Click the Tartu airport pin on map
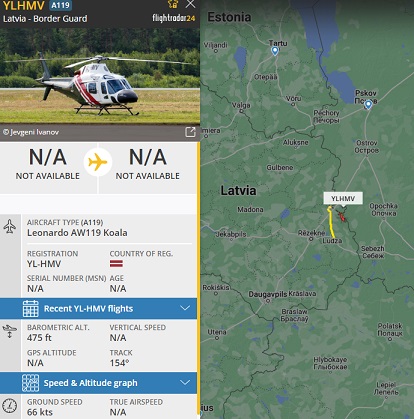The width and height of the screenshot is (414, 419). coord(275,51)
